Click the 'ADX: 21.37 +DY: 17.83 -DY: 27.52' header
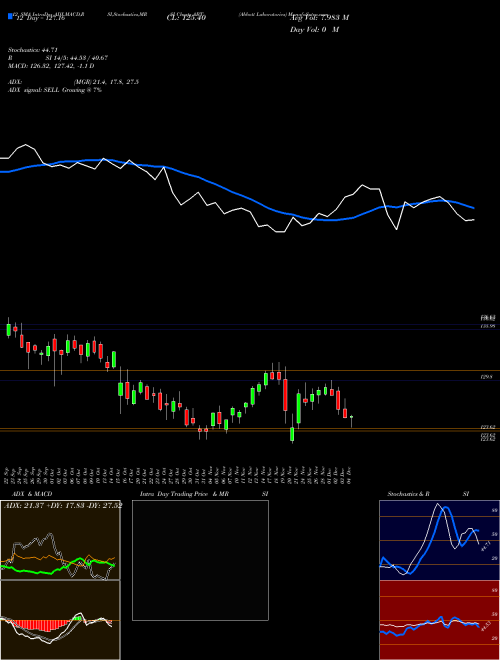The width and height of the screenshot is (500, 660). (x=63, y=505)
